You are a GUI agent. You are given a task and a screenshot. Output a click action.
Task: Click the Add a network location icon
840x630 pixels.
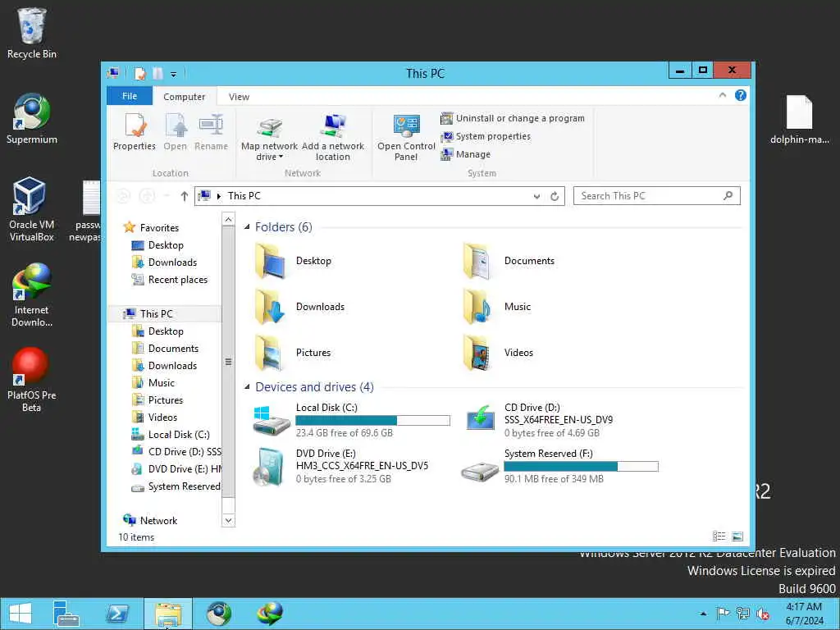(x=333, y=137)
